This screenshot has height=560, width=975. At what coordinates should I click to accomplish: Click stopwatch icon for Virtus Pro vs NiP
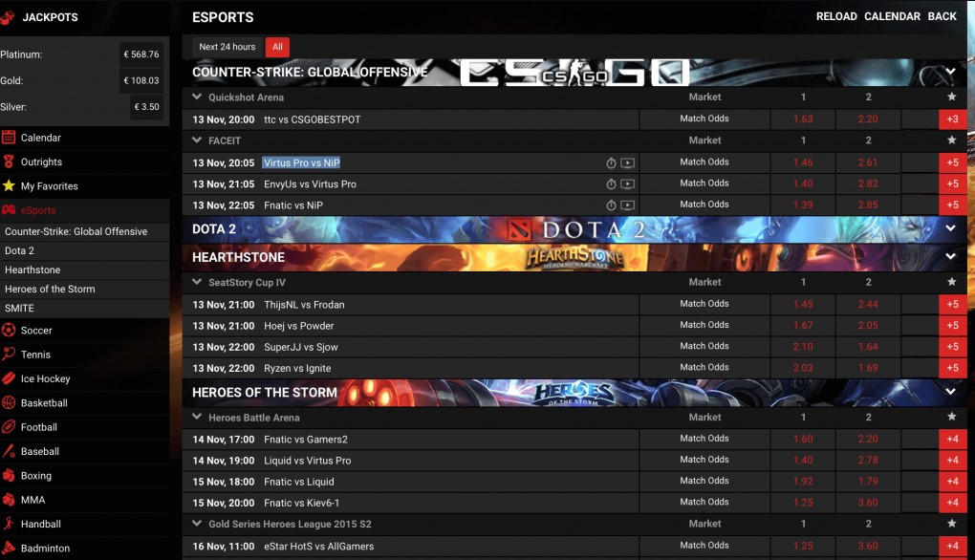point(611,162)
